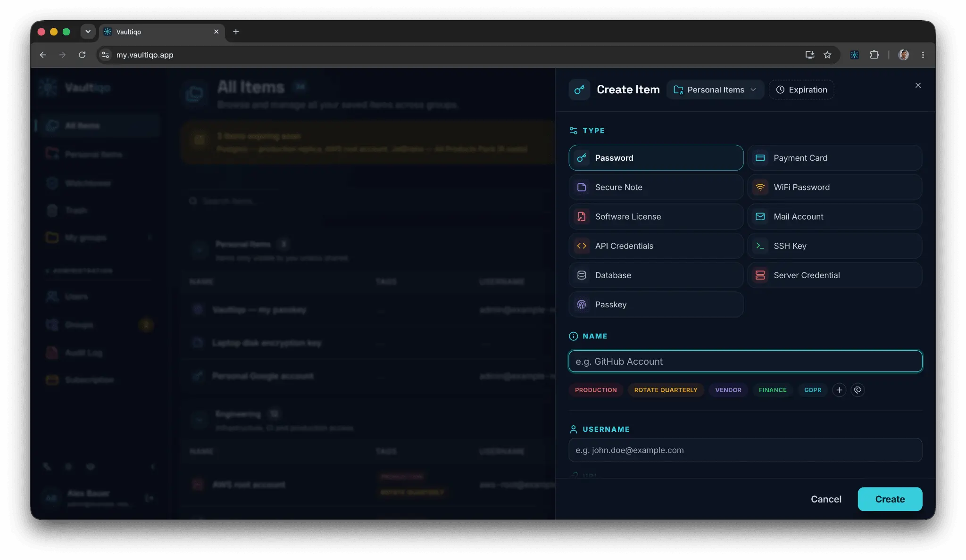Click the Name input field
This screenshot has height=560, width=966.
tap(745, 361)
